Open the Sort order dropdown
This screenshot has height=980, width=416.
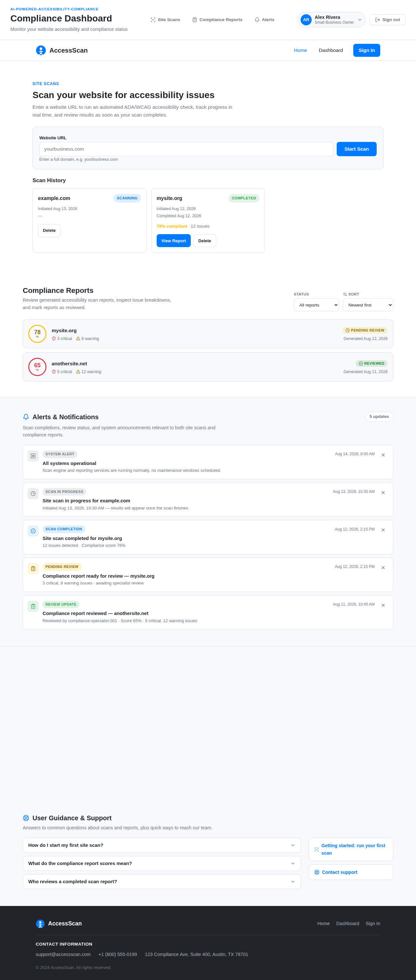click(368, 305)
